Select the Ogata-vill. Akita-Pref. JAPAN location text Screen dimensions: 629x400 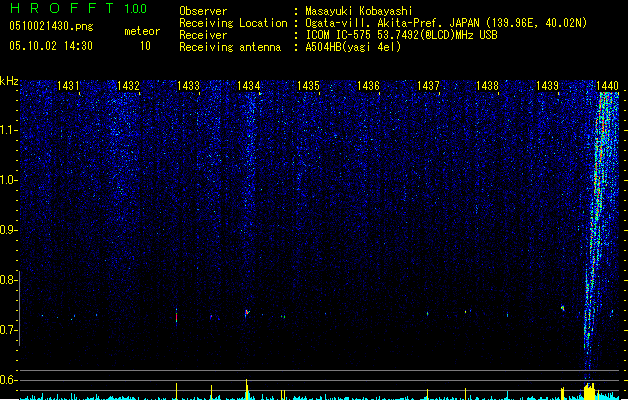coord(446,23)
